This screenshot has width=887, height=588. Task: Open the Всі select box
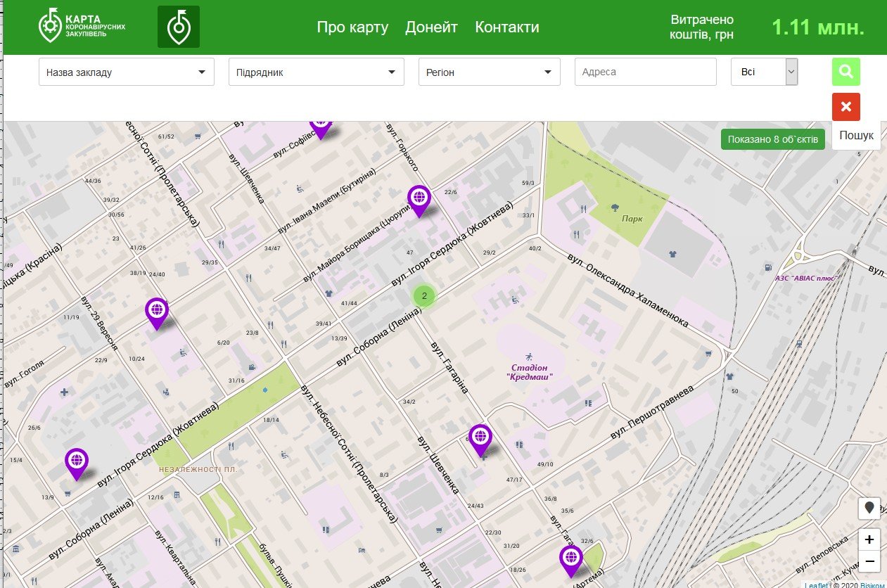pos(765,72)
